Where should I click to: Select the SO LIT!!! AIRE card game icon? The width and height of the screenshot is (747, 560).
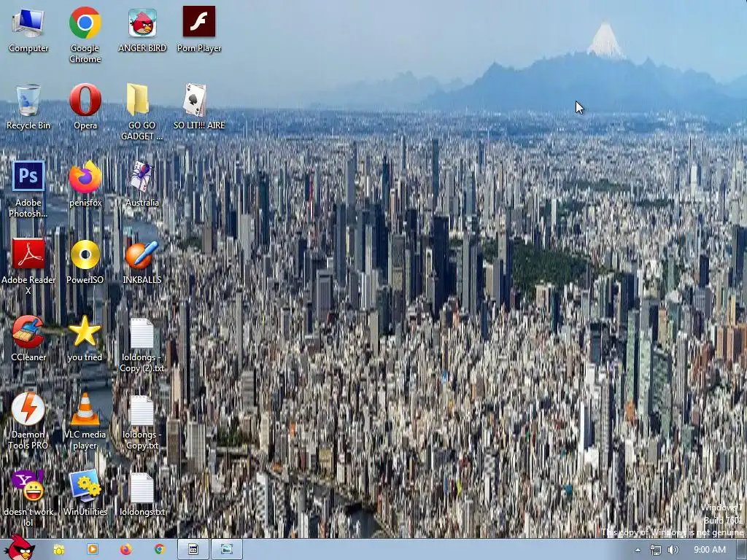(x=199, y=106)
